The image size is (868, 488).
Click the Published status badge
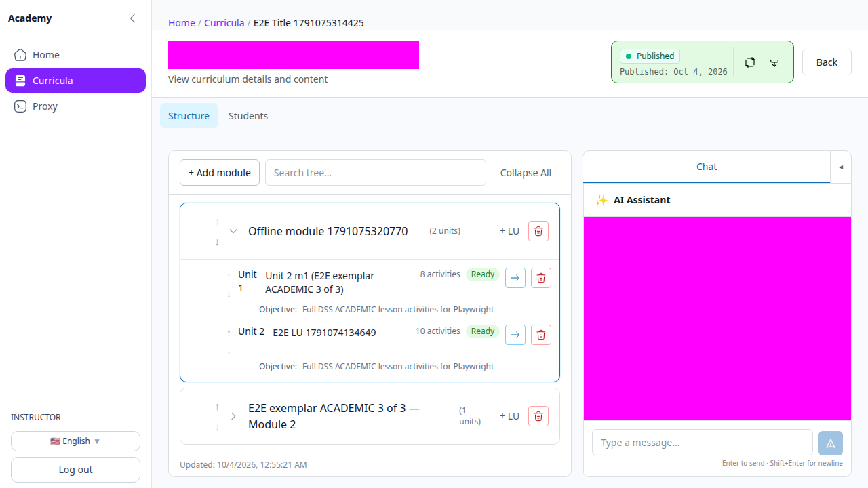click(650, 56)
